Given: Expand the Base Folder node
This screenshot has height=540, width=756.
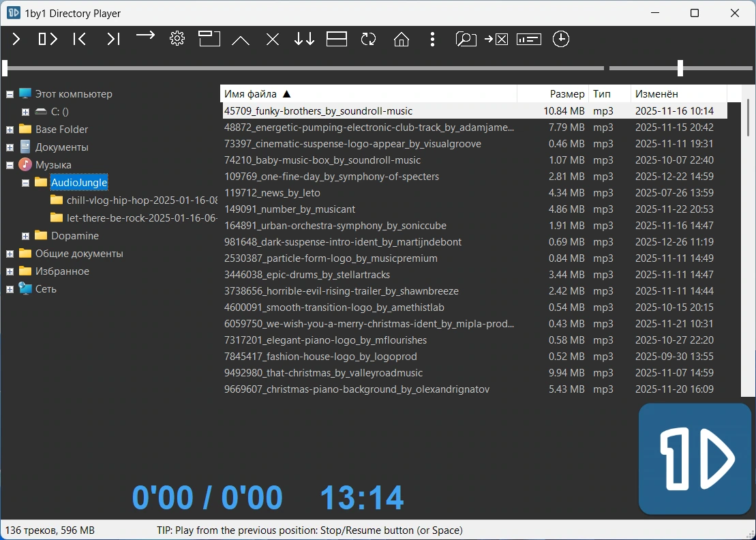Looking at the screenshot, I should coord(10,130).
